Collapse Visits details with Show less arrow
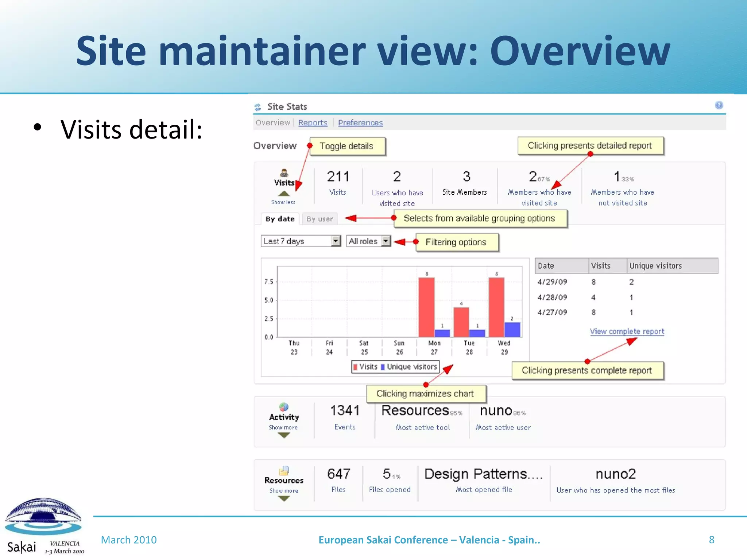 click(x=284, y=194)
